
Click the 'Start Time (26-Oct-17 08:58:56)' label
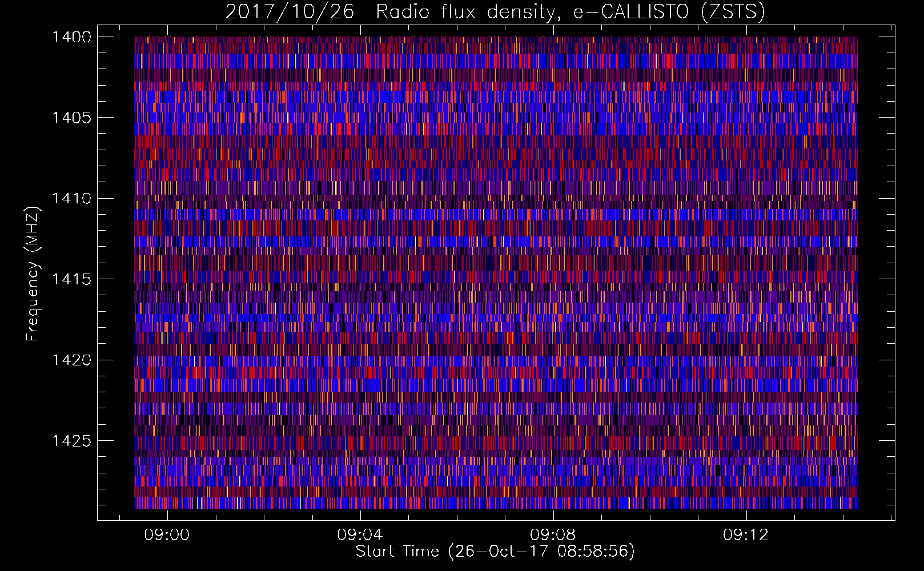click(495, 552)
